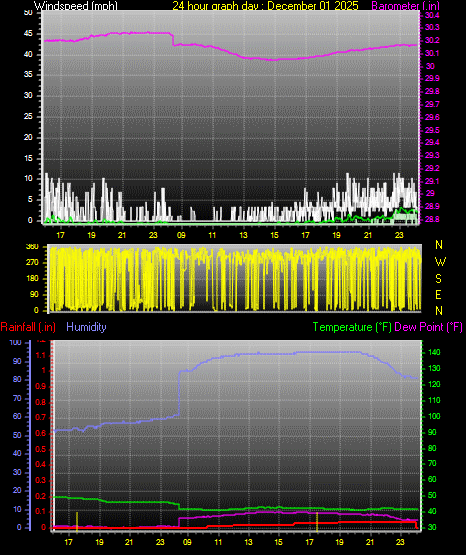The width and height of the screenshot is (466, 555).
Task: Select the '29.9' barometer axis value
Action: point(432,78)
